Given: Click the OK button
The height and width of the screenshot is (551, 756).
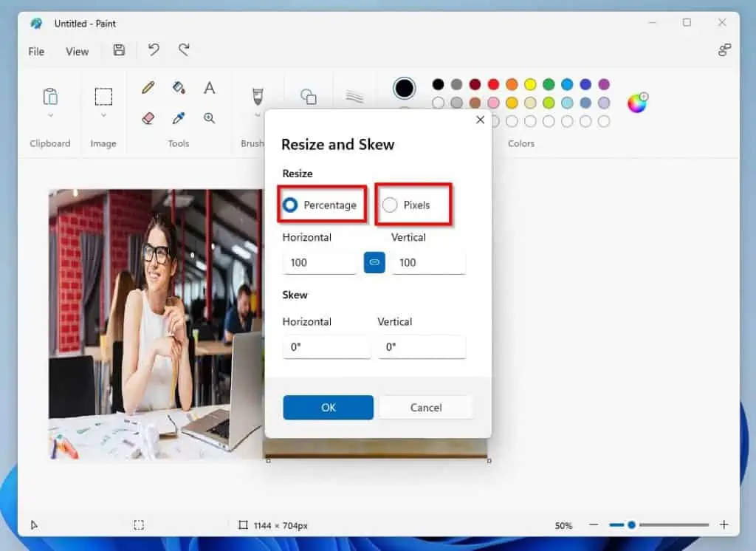Looking at the screenshot, I should pos(328,407).
